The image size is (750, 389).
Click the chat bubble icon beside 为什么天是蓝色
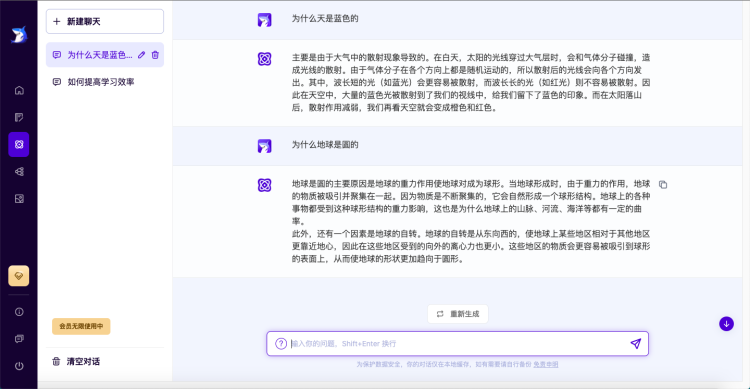(57, 55)
